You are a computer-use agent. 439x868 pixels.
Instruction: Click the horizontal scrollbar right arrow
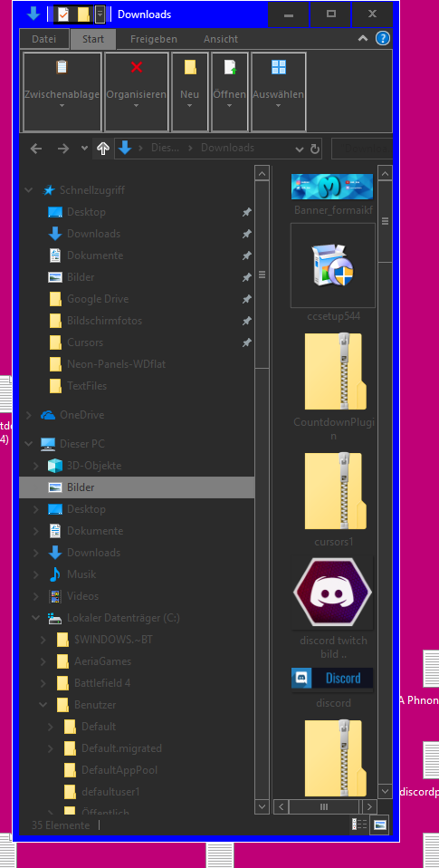pyautogui.click(x=369, y=806)
